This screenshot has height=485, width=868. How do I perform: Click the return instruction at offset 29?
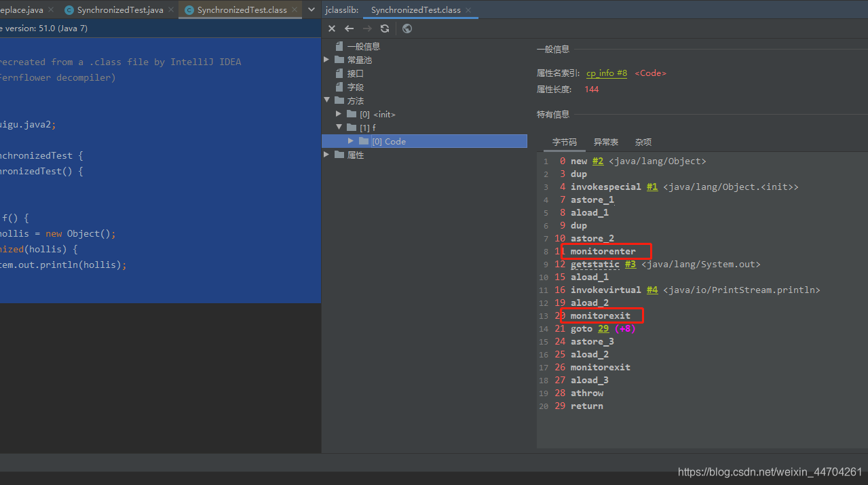point(586,406)
